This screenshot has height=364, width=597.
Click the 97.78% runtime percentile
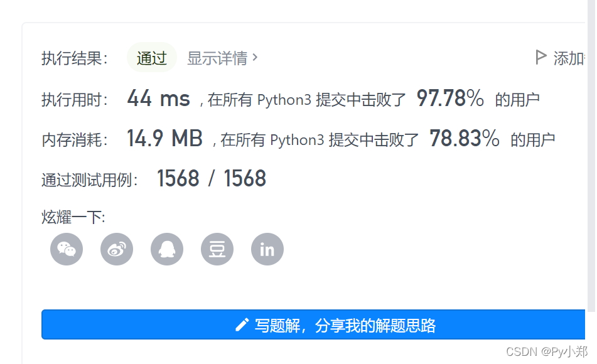449,98
